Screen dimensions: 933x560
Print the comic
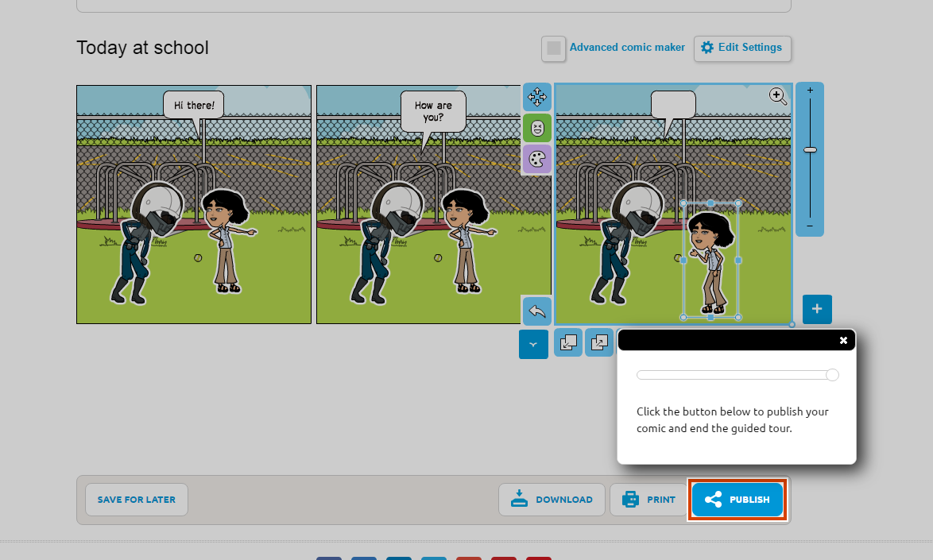coord(648,500)
